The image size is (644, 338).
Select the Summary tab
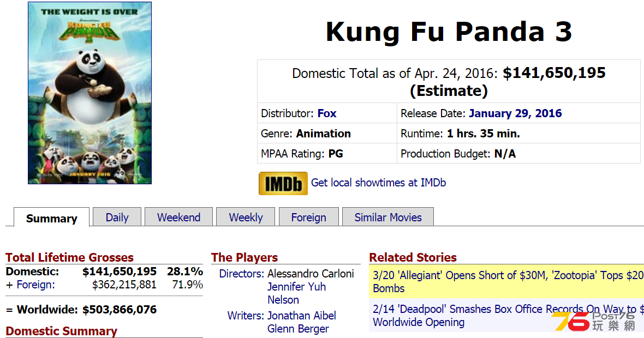coord(52,218)
